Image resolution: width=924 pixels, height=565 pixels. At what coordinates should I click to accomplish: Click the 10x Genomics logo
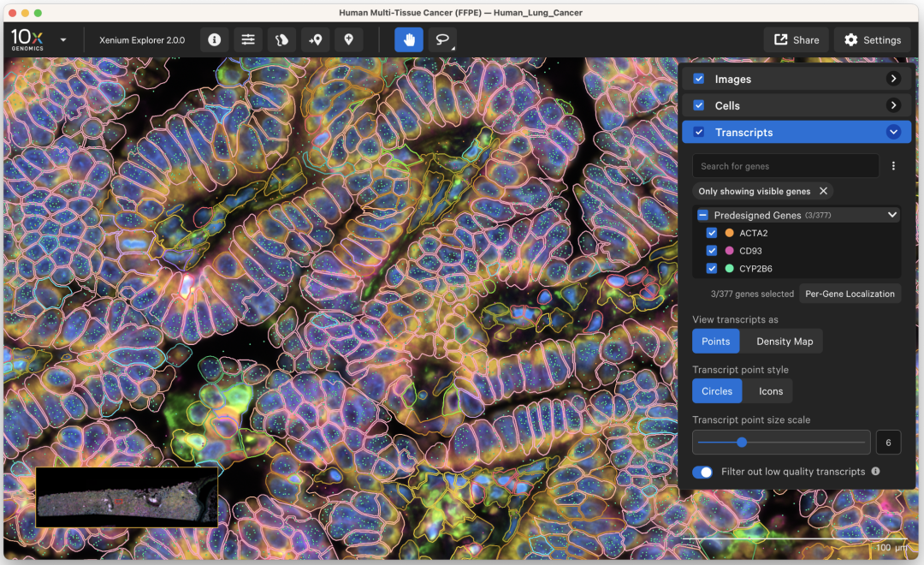click(27, 39)
